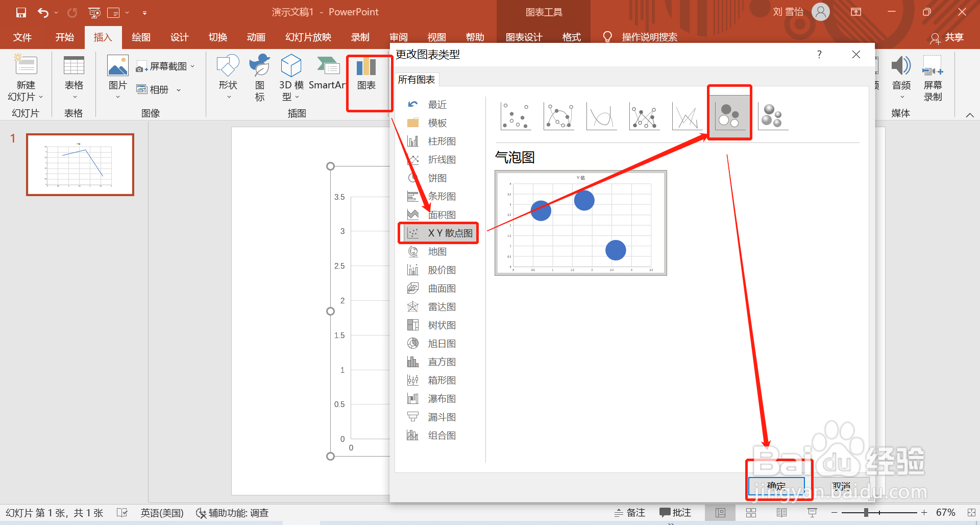Start Slide Show from status bar
Image resolution: width=980 pixels, height=525 pixels.
pyautogui.click(x=812, y=512)
